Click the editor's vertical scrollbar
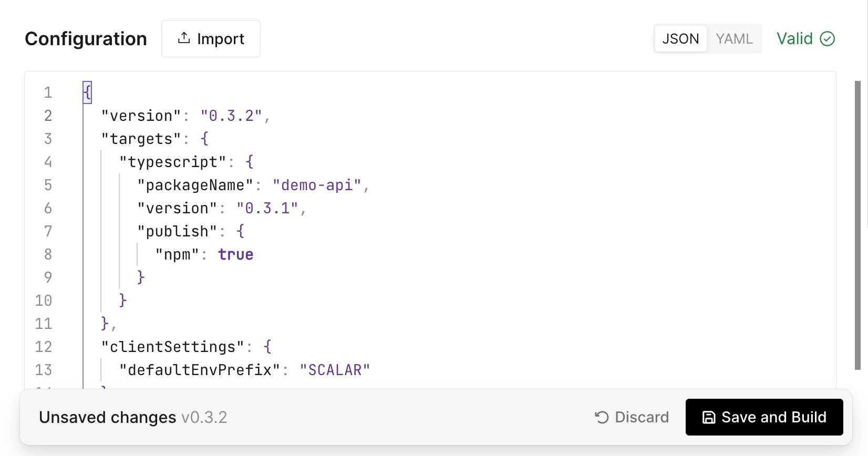Viewport: 868px width, 456px height. (857, 225)
